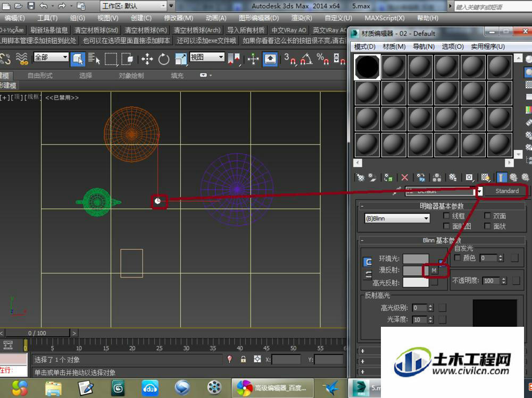Screen dimensions: 532x398
Task: Click the New Scene icon in the quick access bar
Action: [6, 6]
